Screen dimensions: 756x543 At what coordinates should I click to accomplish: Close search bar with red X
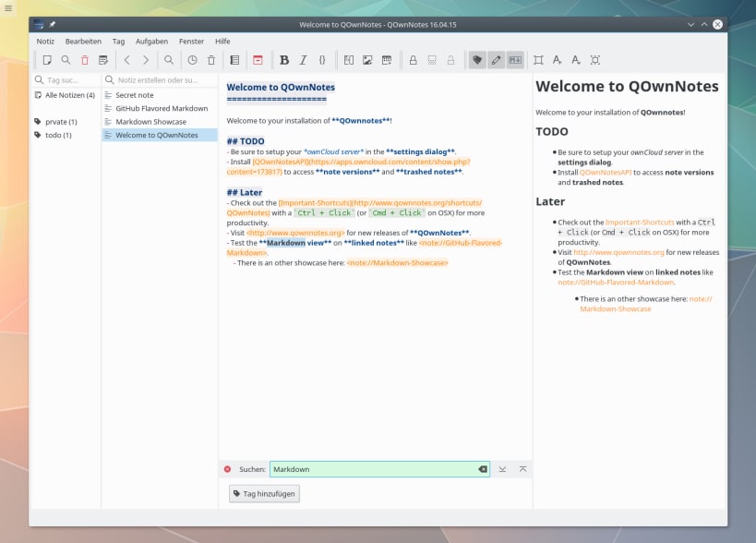(228, 469)
